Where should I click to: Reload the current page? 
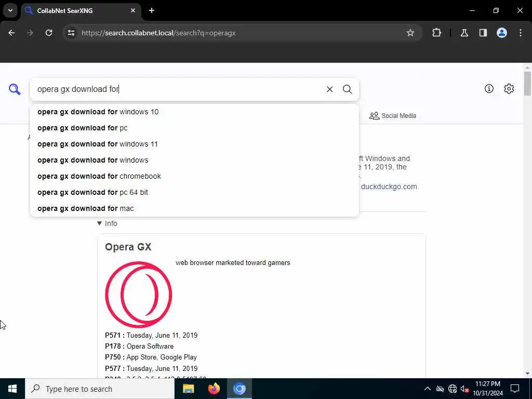click(x=49, y=33)
